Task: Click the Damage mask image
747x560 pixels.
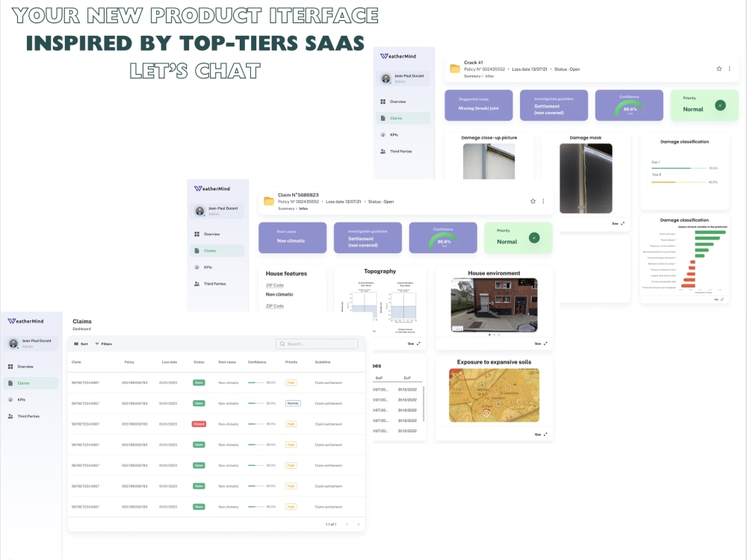Action: pyautogui.click(x=586, y=178)
